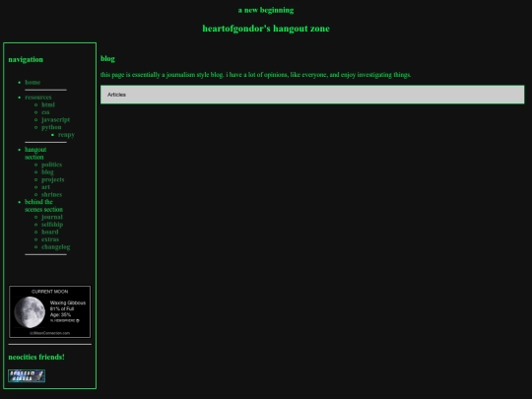Click the MoonConnection.com credit link
Viewport: 532px width, 399px height.
point(50,333)
